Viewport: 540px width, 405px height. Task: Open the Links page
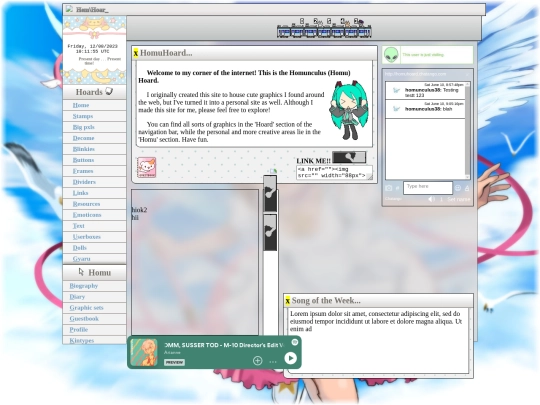pos(81,193)
